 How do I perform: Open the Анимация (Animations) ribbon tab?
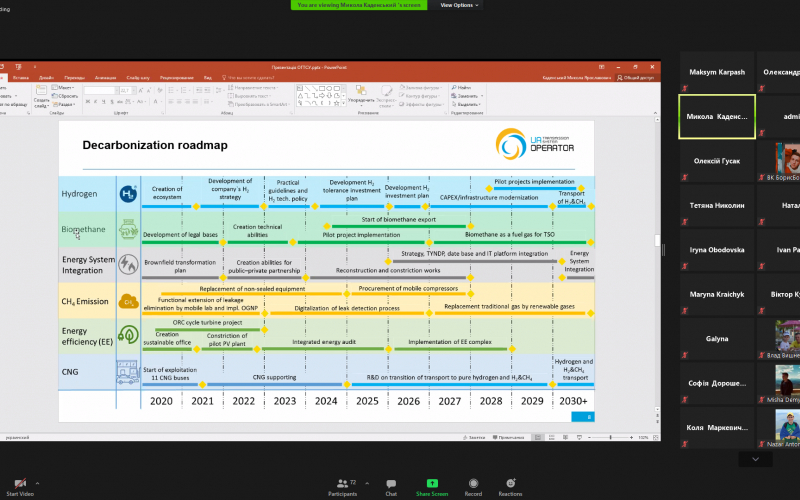(x=105, y=78)
